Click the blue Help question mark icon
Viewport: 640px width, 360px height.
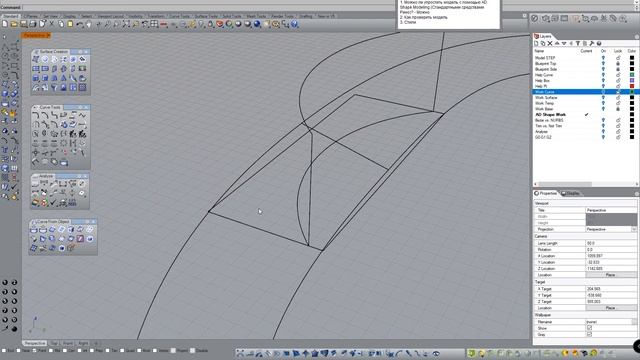coord(294,24)
